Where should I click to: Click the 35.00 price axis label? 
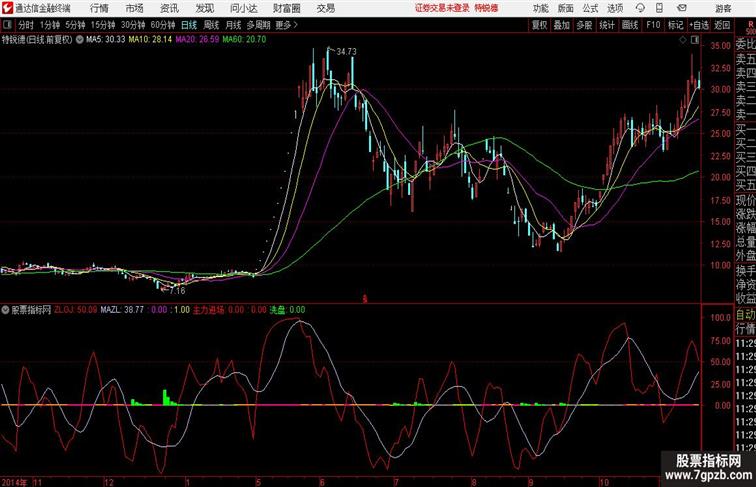click(x=720, y=46)
